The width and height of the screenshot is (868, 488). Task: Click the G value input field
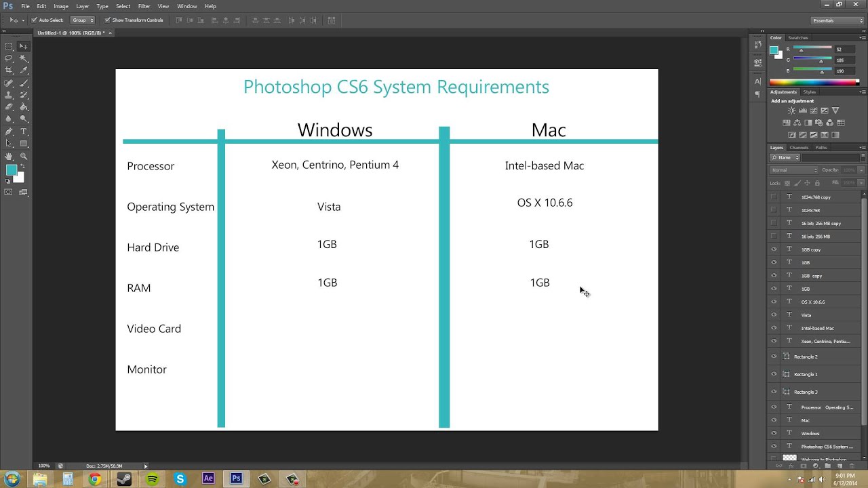point(844,60)
